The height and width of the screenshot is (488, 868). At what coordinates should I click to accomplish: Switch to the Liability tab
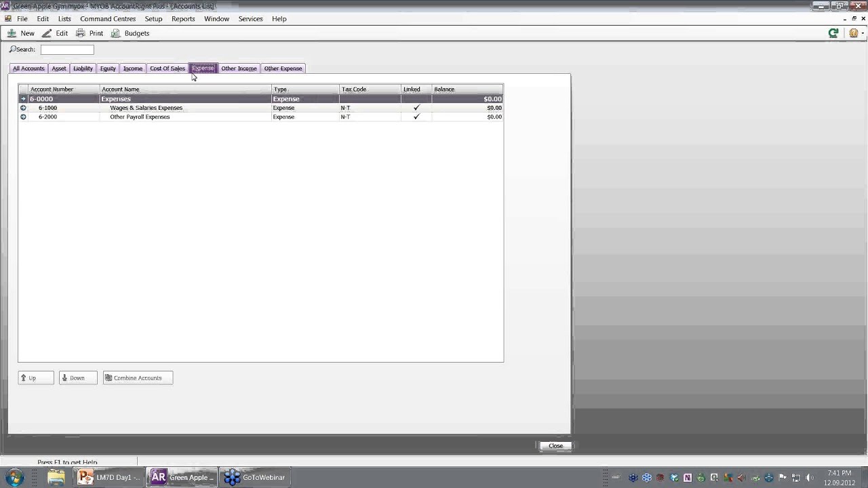pos(83,68)
